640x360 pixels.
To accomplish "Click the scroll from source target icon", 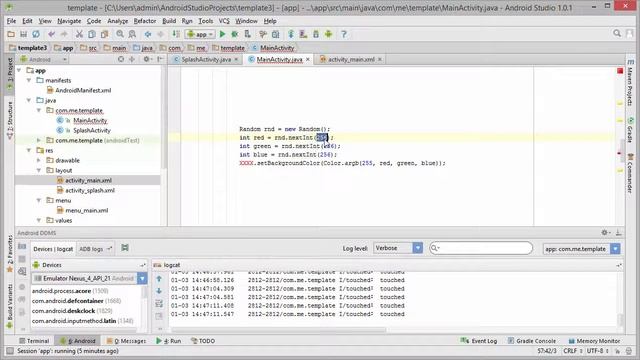I will 121,59.
